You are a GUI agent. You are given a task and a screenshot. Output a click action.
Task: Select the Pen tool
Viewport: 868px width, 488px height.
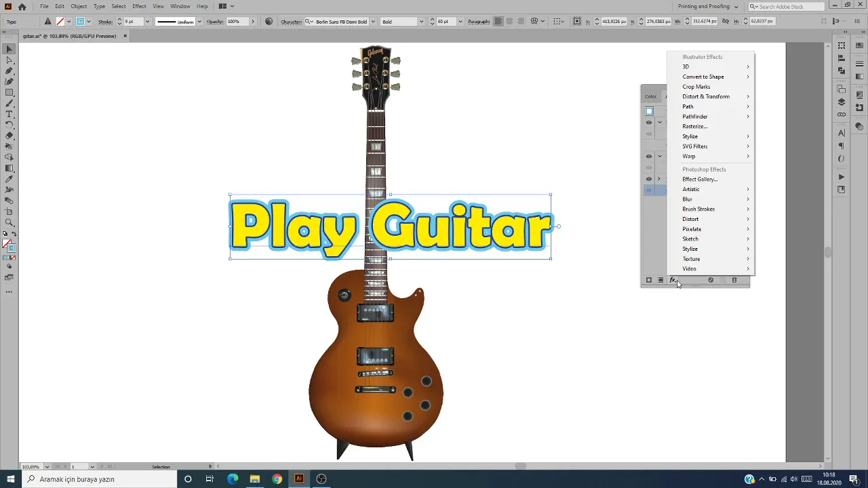pyautogui.click(x=9, y=70)
